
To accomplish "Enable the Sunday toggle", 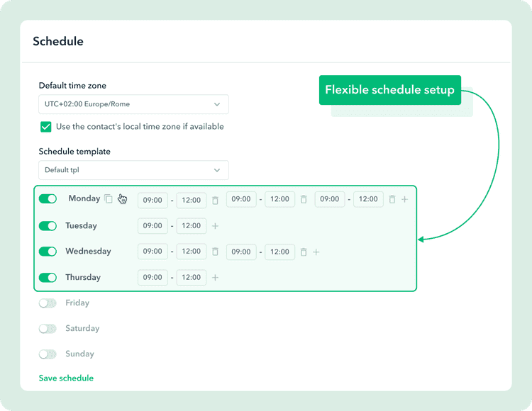I will pyautogui.click(x=48, y=354).
